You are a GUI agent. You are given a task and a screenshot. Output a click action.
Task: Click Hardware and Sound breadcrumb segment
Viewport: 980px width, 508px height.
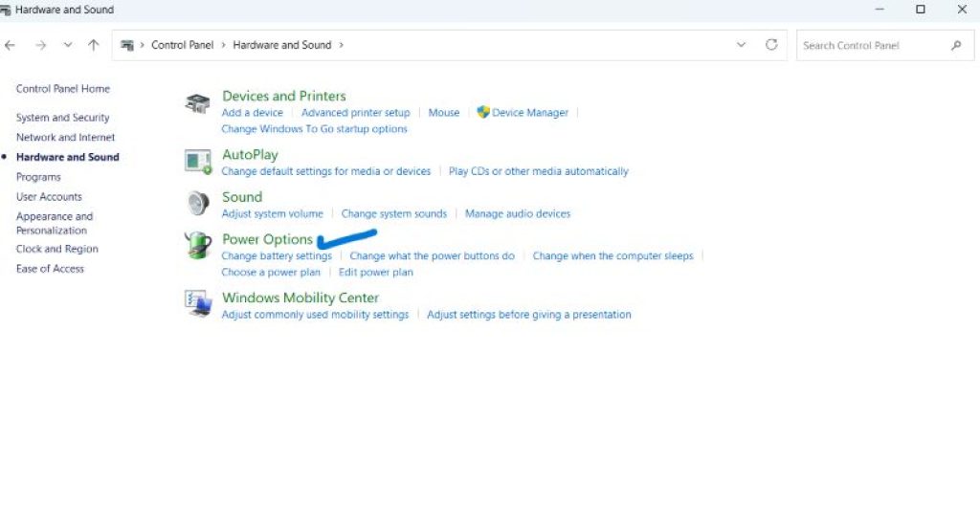tap(282, 45)
